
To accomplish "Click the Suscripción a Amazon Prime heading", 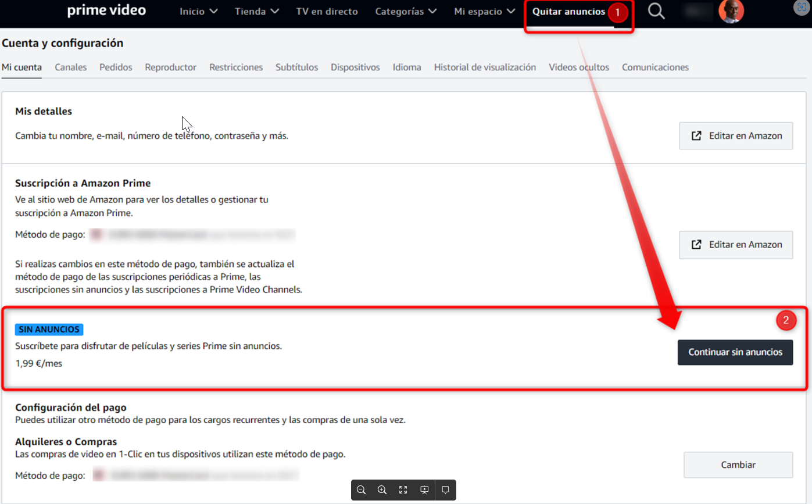I will point(83,183).
